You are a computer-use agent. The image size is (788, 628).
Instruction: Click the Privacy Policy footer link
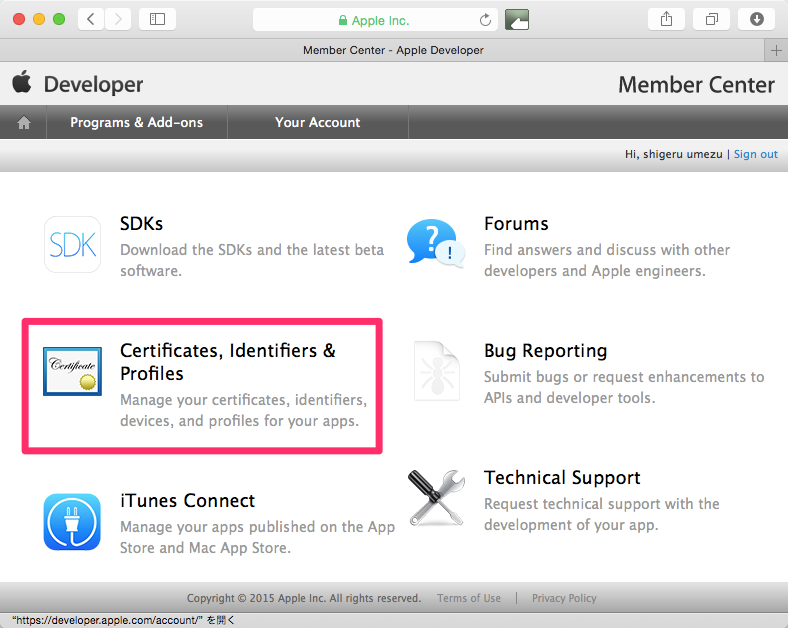(564, 598)
